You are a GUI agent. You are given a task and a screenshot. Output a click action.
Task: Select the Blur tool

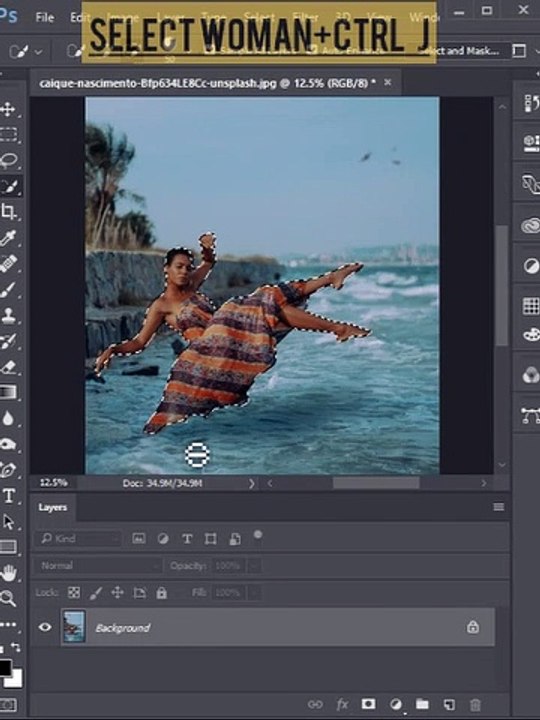[x=8, y=418]
